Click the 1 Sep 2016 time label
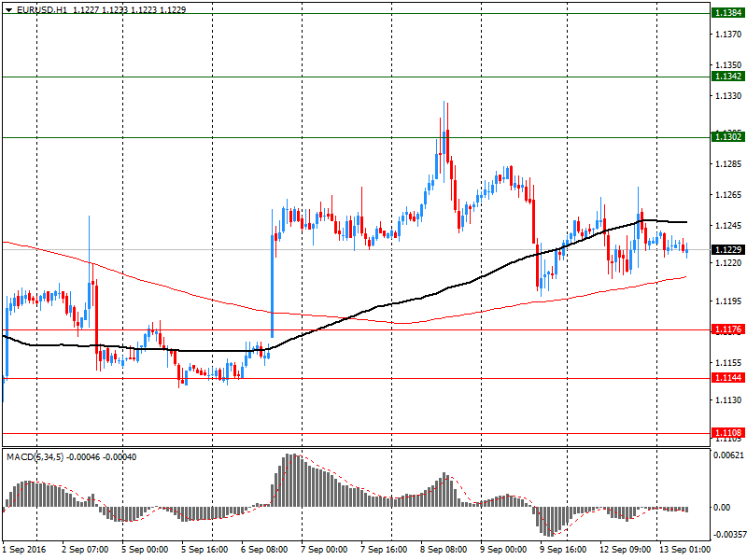747x560 pixels. coord(24,550)
